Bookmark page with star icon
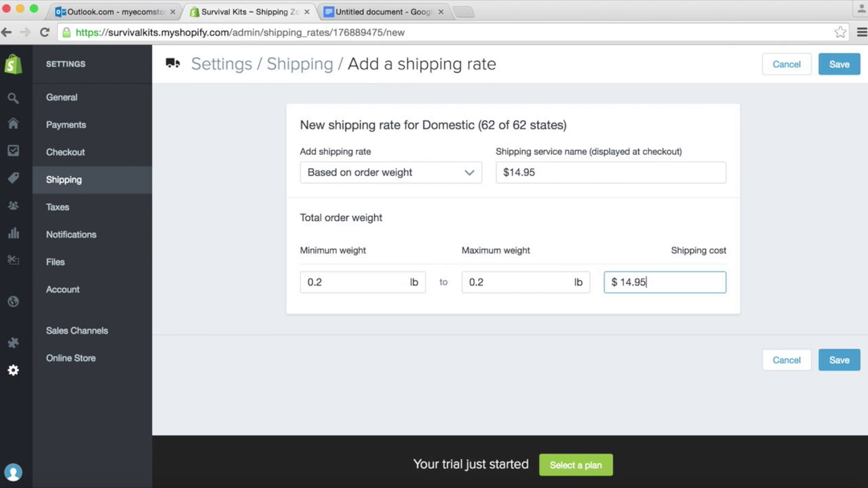868x488 pixels. 840,32
